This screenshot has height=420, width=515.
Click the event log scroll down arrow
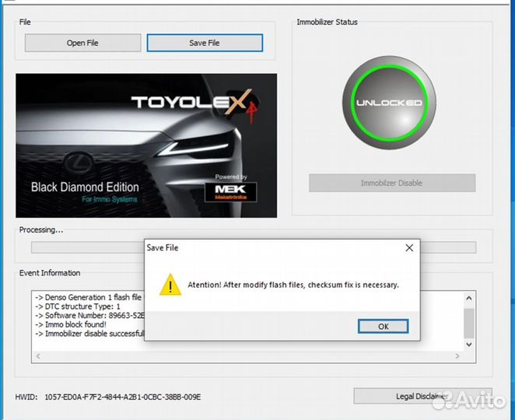(x=469, y=345)
